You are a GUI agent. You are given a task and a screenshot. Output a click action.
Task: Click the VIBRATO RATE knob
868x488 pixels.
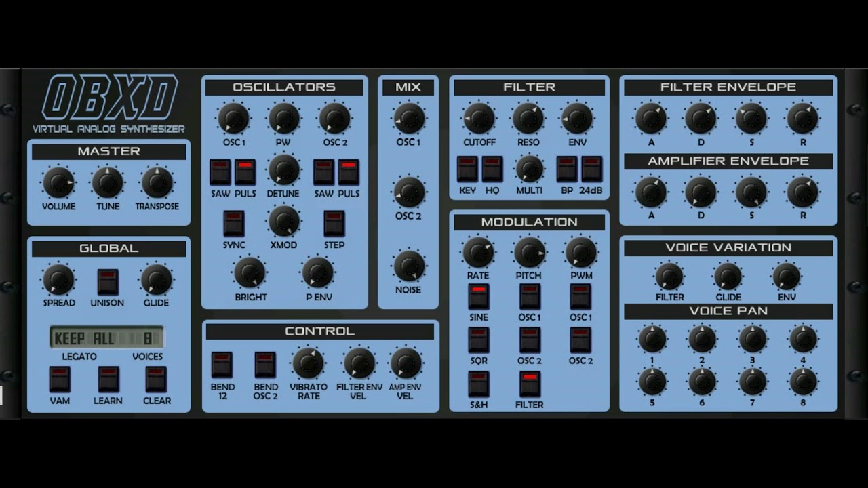tap(308, 363)
